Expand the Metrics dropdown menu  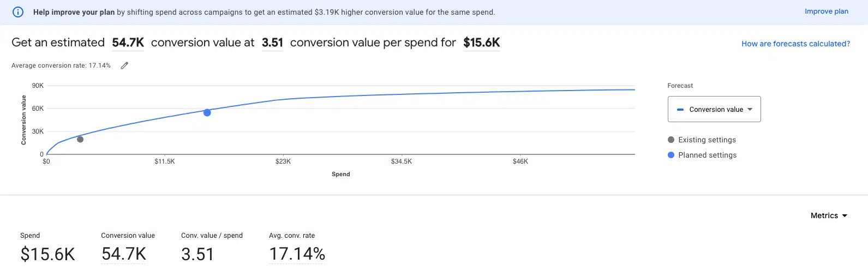pyautogui.click(x=829, y=215)
